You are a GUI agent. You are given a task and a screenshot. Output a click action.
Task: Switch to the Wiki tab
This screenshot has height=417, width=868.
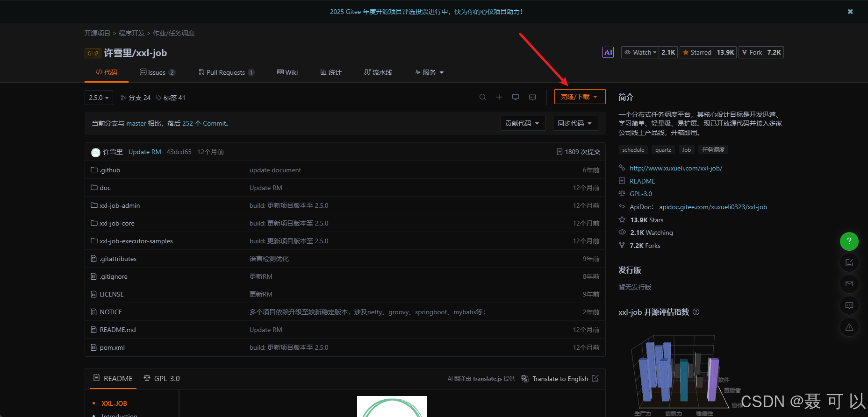click(287, 72)
